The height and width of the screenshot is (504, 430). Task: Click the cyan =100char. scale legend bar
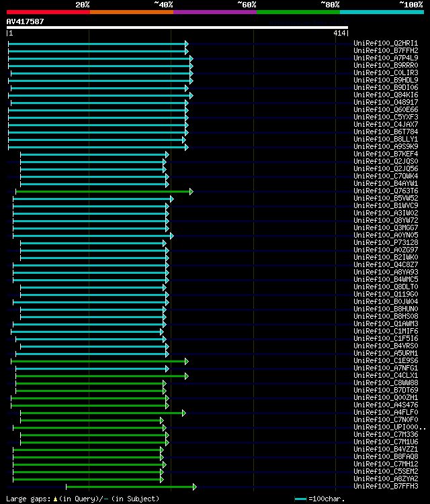click(300, 499)
